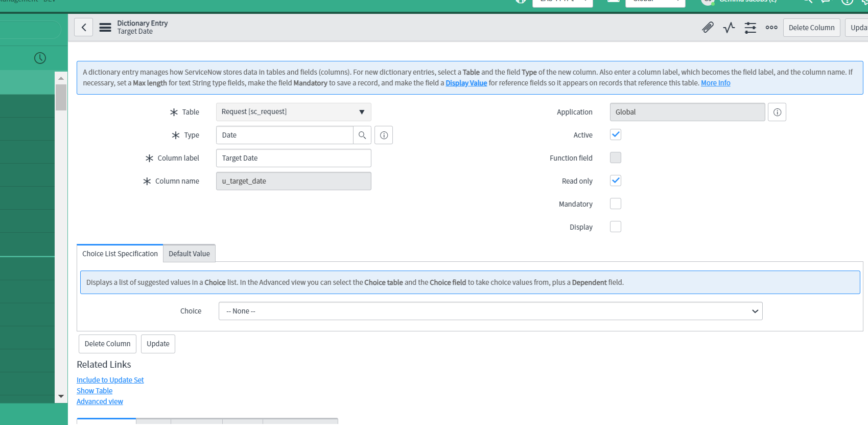The image size is (868, 425).
Task: Open the history clock icon in sidebar
Action: point(40,58)
